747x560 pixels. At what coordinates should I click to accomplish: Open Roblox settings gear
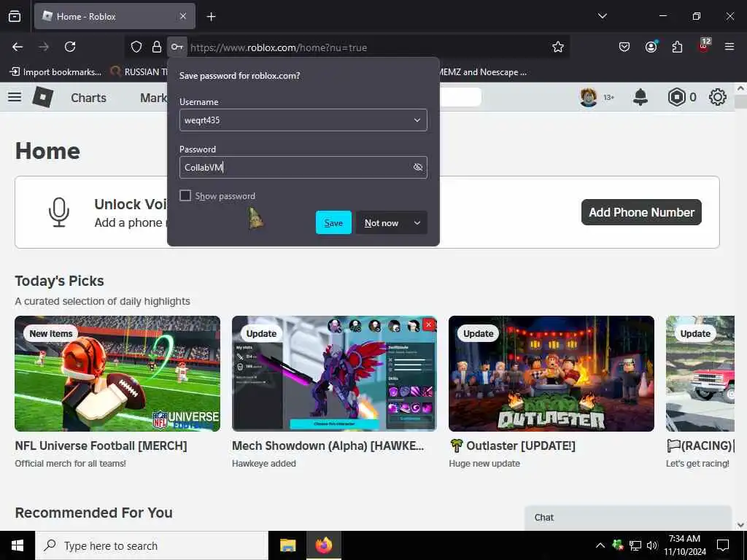tap(718, 97)
